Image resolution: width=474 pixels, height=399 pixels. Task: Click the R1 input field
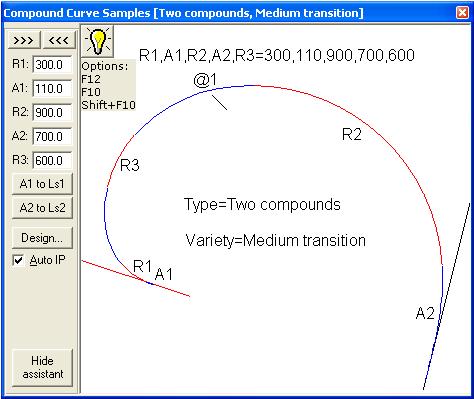click(x=53, y=64)
